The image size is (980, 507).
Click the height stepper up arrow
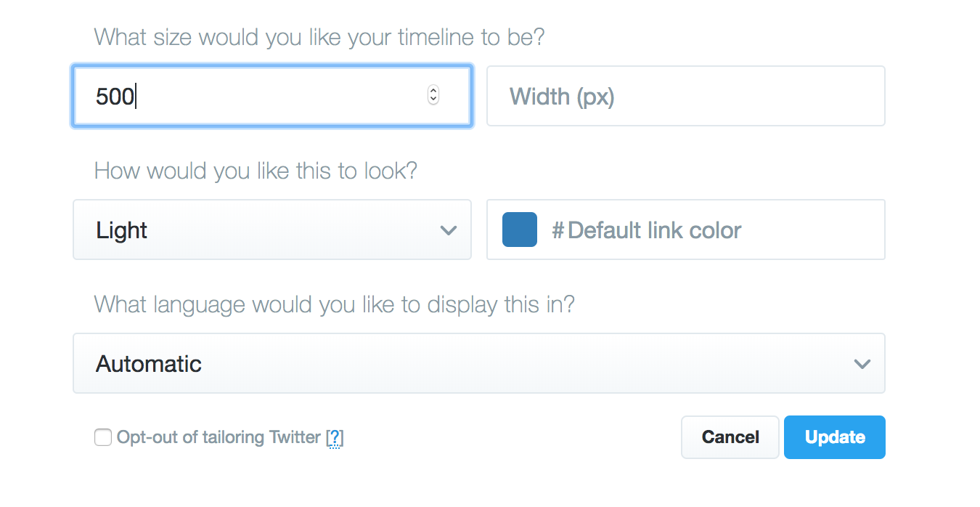pos(433,91)
